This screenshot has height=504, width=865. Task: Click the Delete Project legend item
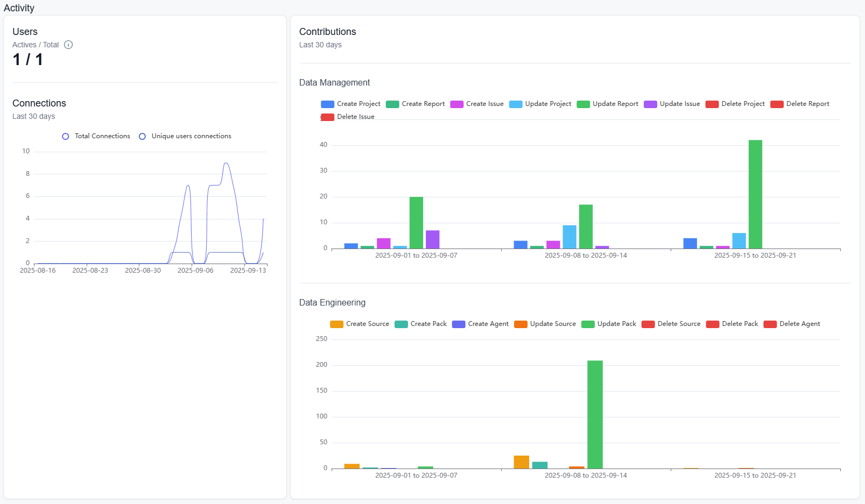pos(735,104)
